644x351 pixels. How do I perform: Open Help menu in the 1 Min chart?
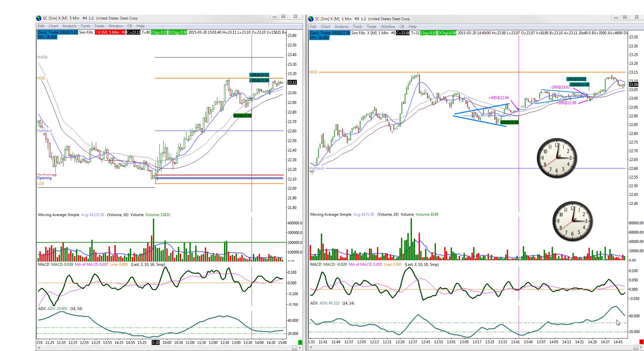click(413, 27)
